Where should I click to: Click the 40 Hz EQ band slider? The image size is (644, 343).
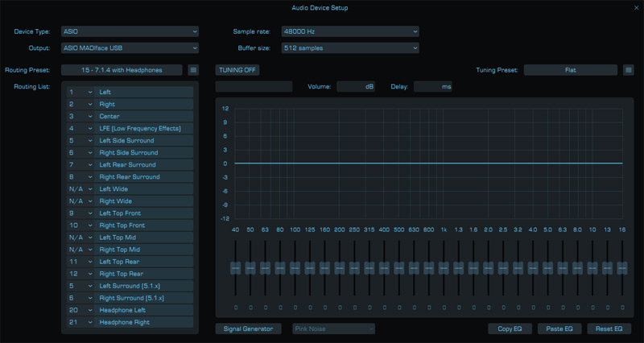pos(235,267)
